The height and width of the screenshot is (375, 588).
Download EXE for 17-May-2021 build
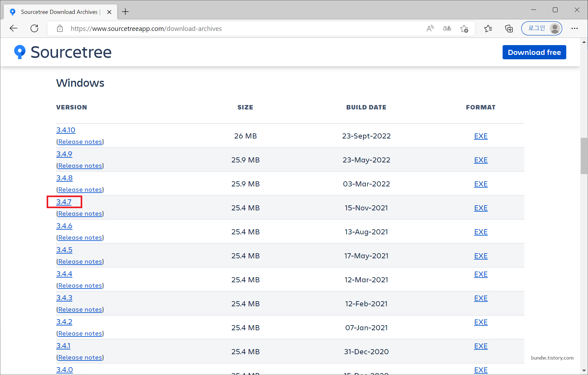481,256
